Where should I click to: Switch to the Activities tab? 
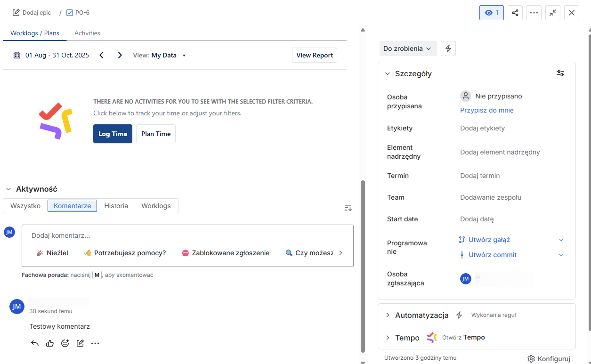87,33
